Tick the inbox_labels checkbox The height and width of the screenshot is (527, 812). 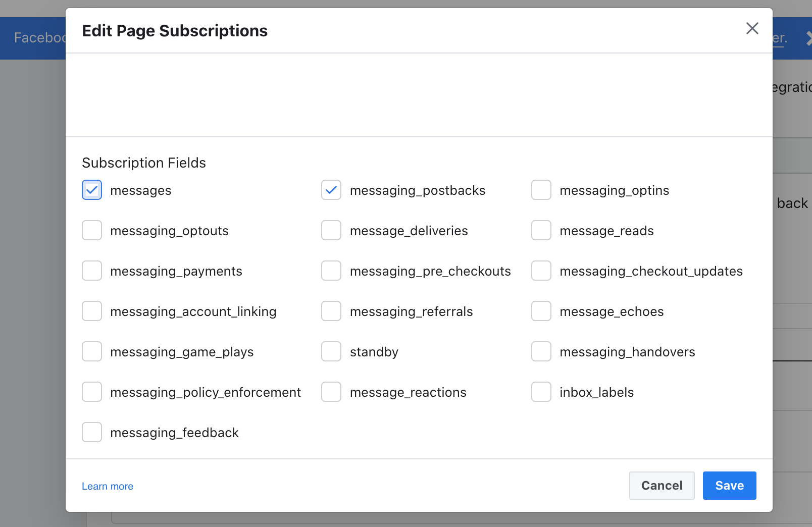pos(541,392)
